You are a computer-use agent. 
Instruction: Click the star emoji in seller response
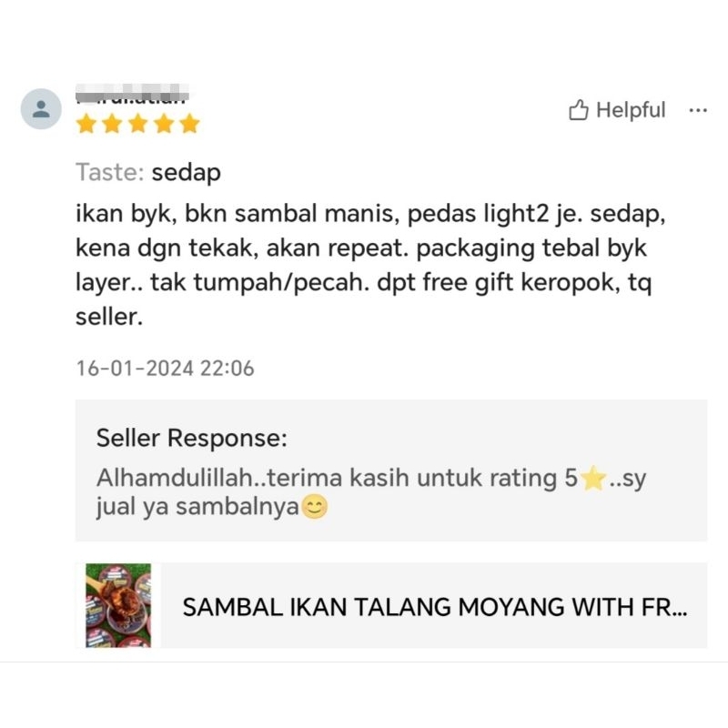pyautogui.click(x=593, y=479)
